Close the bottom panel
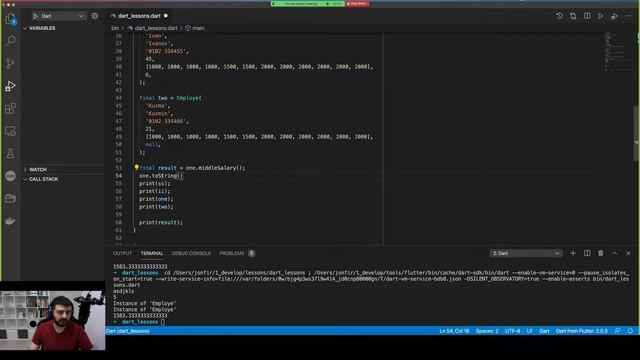The height and width of the screenshot is (360, 640). [629, 253]
